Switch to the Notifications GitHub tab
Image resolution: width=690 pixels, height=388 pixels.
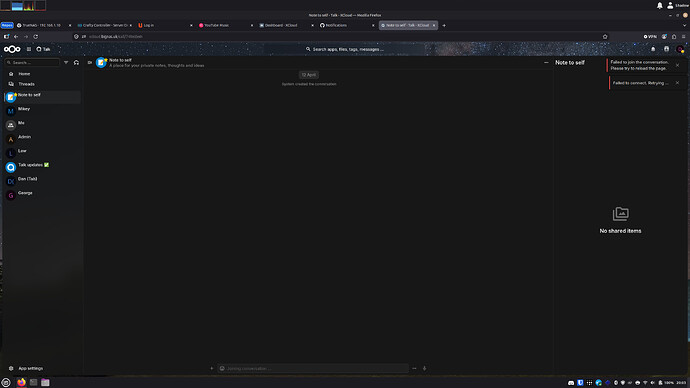347,26
